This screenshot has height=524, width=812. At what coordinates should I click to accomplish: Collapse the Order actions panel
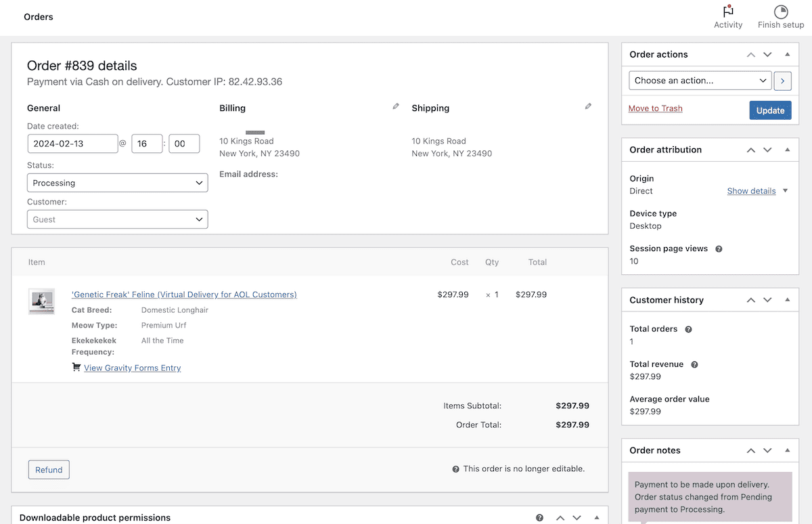(x=787, y=54)
